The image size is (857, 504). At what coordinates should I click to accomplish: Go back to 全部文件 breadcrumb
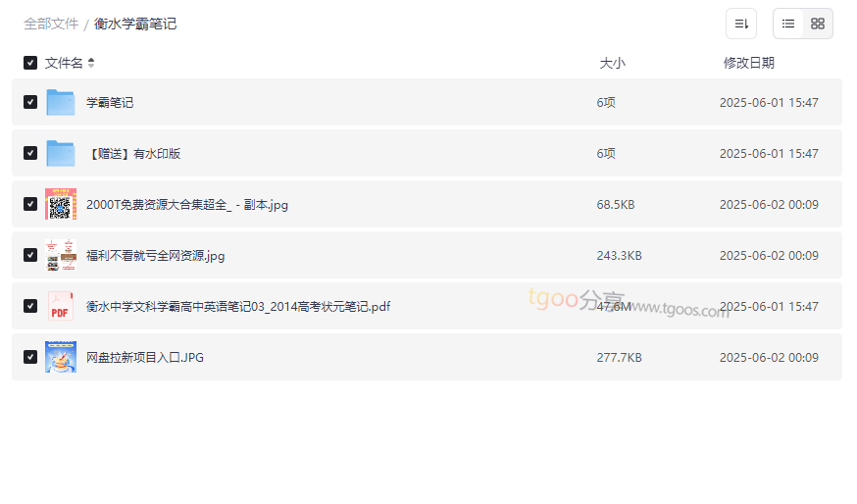coord(51,25)
